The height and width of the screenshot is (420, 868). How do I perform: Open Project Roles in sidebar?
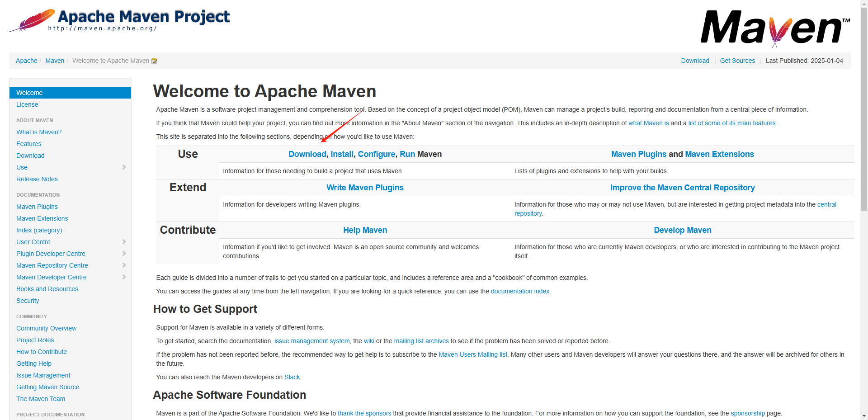click(x=35, y=340)
